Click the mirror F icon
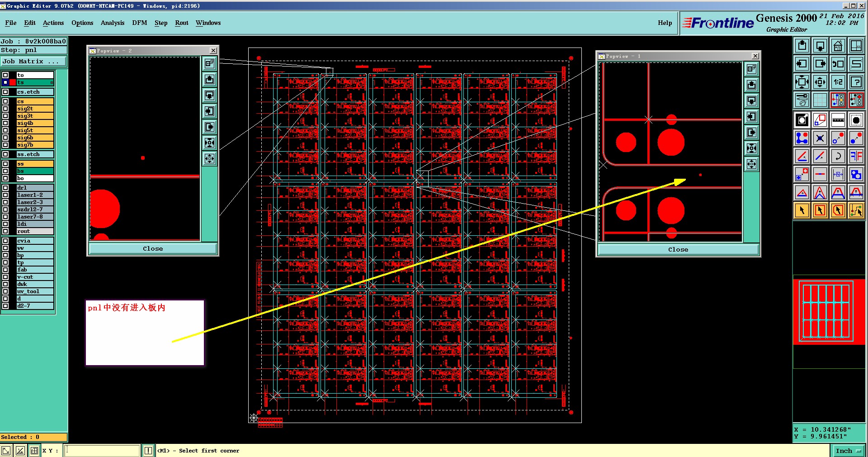The image size is (868, 457). click(856, 156)
